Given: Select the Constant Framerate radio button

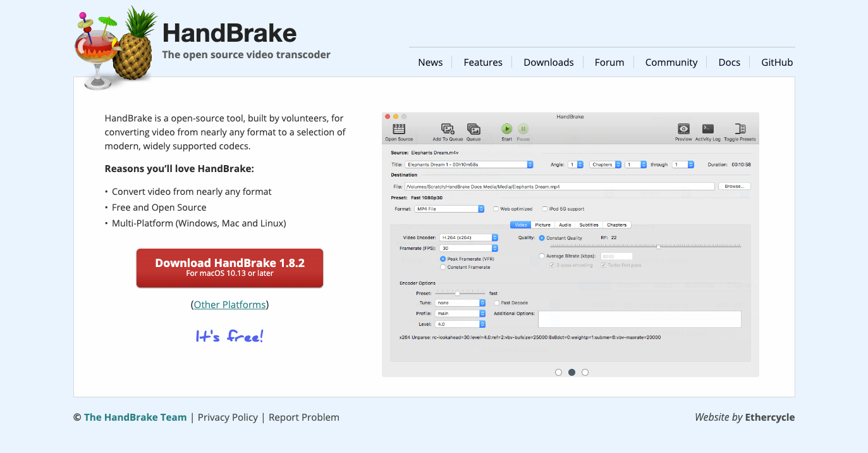Looking at the screenshot, I should 443,267.
